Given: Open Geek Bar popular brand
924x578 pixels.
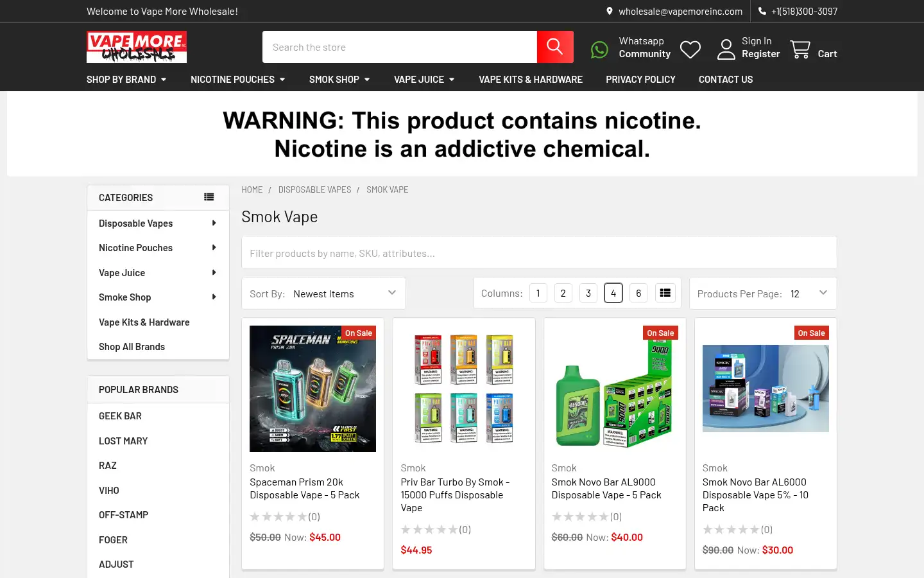Looking at the screenshot, I should coord(120,416).
